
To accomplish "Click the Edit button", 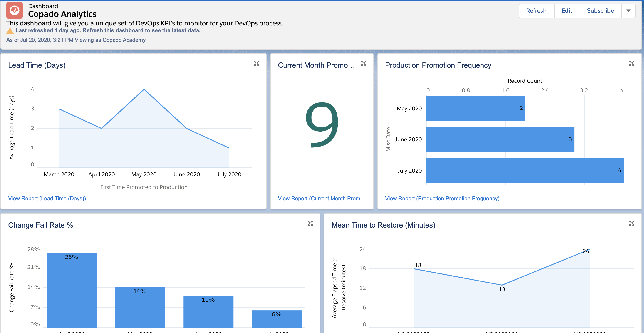I will [x=567, y=11].
